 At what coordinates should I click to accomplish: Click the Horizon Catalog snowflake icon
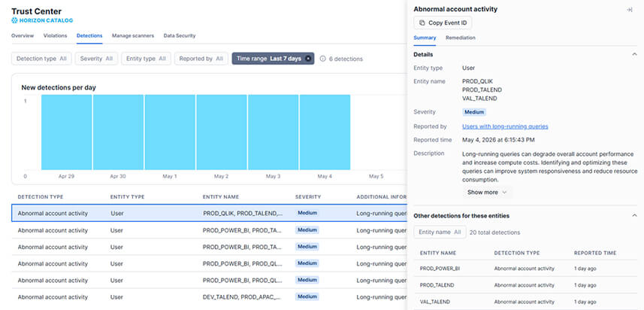14,20
